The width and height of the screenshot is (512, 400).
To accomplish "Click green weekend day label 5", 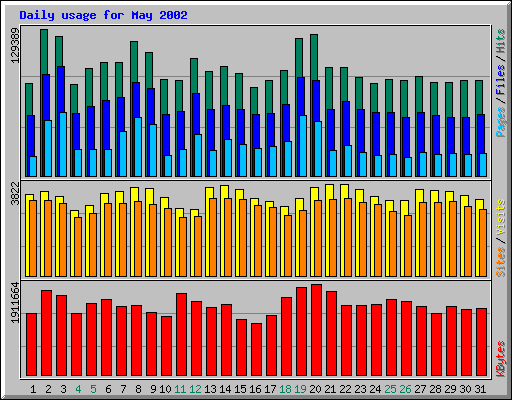I will (93, 389).
